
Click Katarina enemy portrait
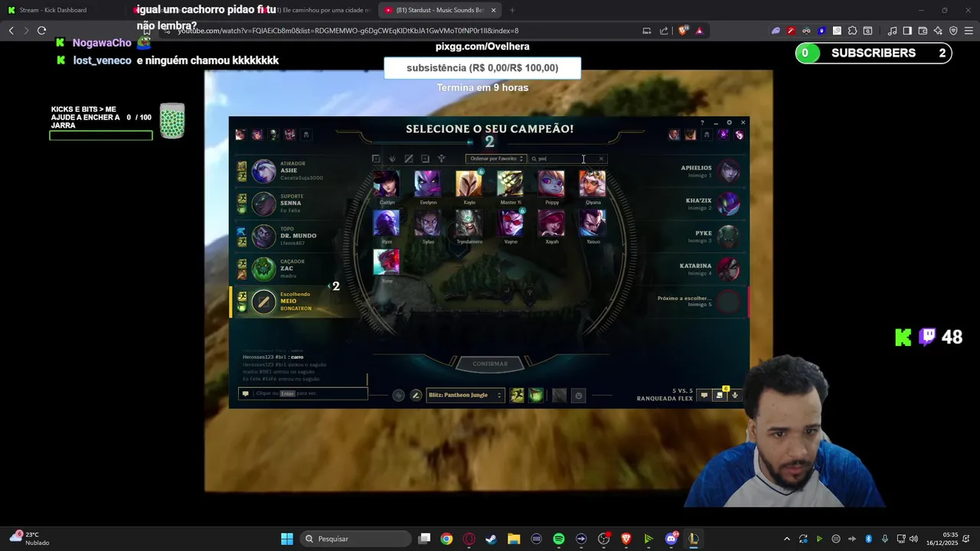(x=728, y=269)
